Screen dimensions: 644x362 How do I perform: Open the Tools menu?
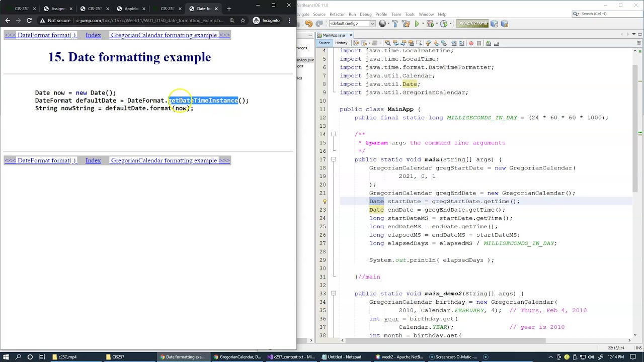[410, 14]
